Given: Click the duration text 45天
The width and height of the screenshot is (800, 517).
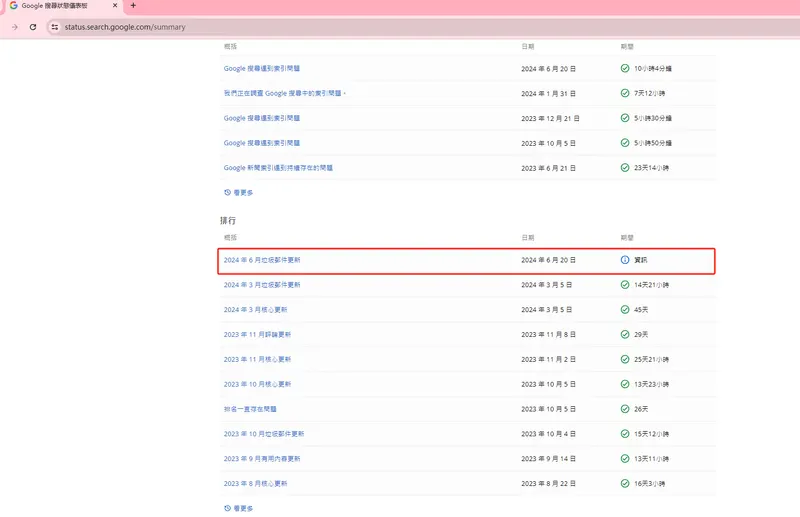Looking at the screenshot, I should point(641,310).
